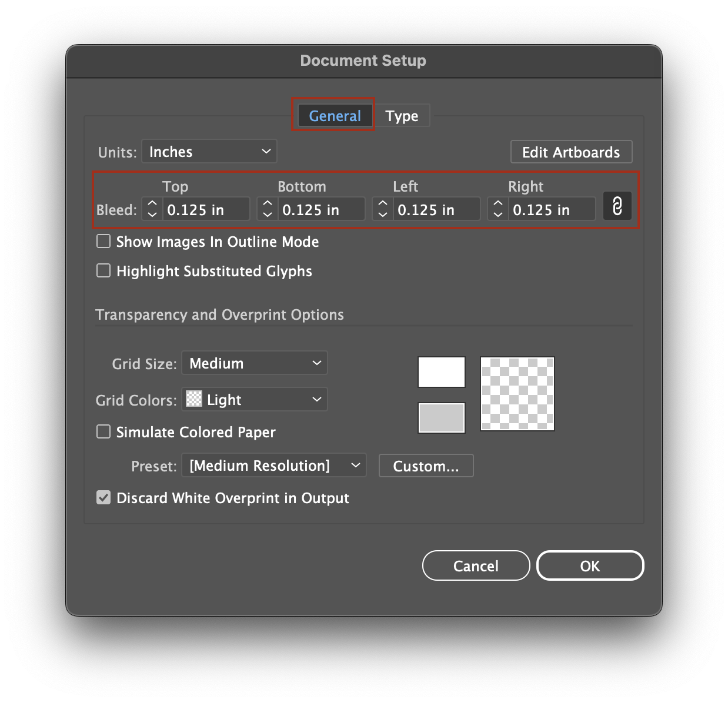Decrease Right bleed with down arrow

[x=498, y=215]
